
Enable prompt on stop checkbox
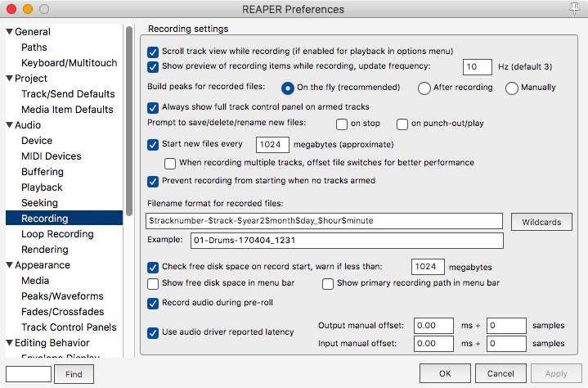pos(342,124)
